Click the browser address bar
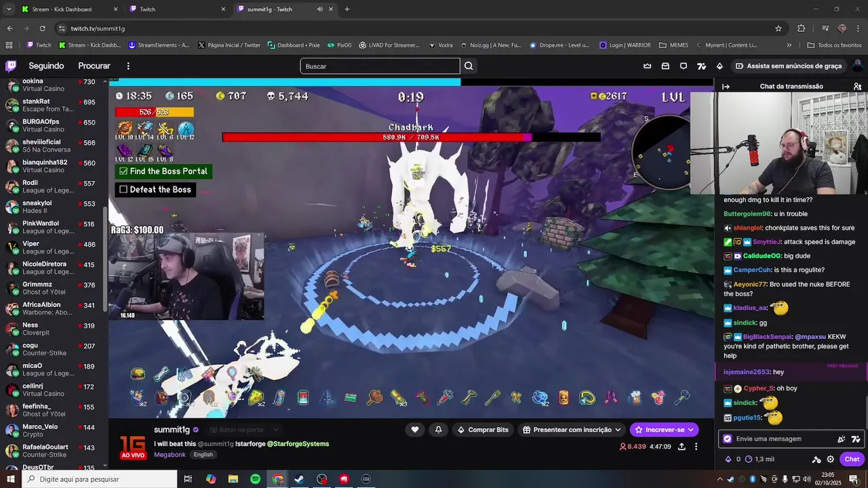 (414, 28)
